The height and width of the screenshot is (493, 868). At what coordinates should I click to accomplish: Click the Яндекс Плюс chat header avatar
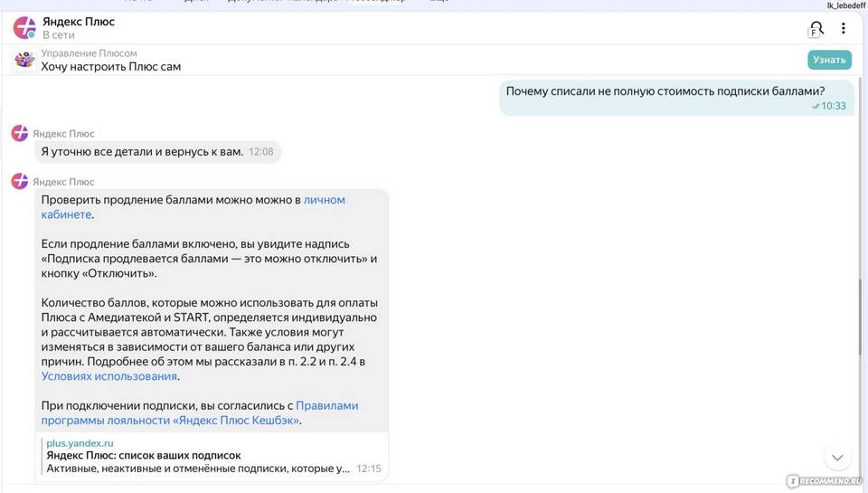[x=24, y=28]
